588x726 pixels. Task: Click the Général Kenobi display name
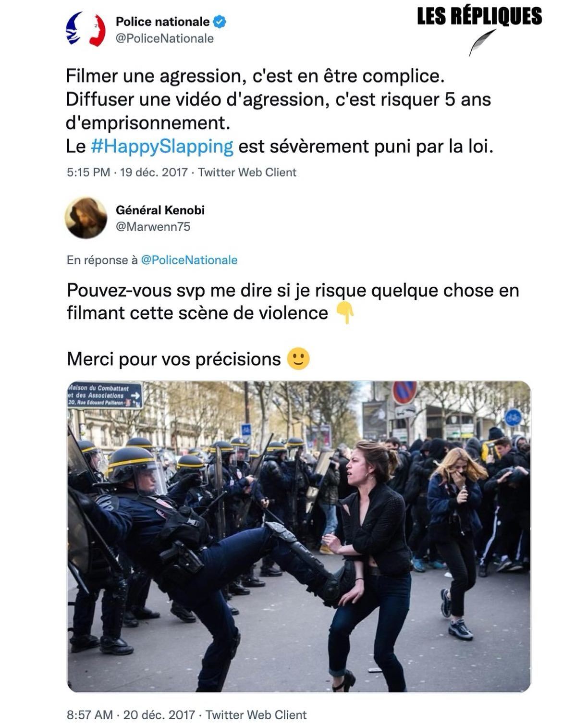[160, 210]
